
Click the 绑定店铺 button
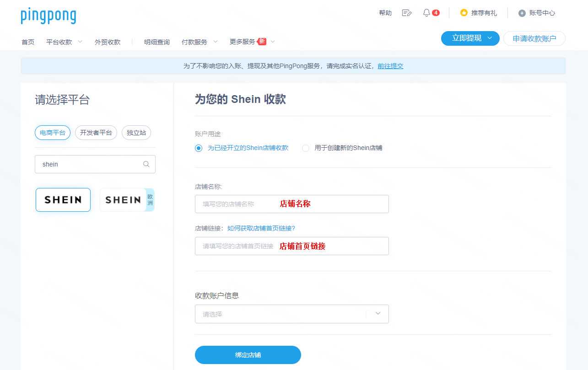[248, 355]
